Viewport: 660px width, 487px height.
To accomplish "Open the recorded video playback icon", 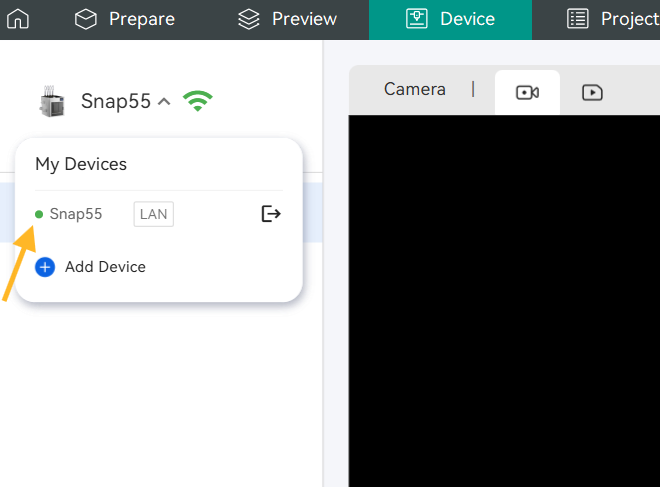I will (592, 93).
